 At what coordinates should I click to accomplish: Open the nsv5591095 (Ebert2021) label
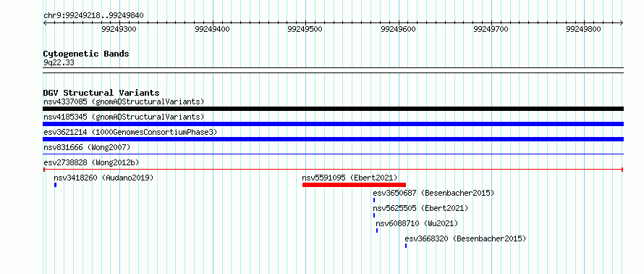pyautogui.click(x=350, y=178)
